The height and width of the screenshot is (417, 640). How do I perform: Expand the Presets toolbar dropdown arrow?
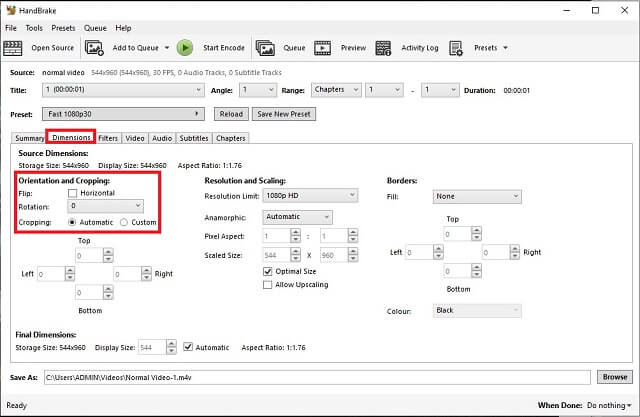(x=505, y=48)
